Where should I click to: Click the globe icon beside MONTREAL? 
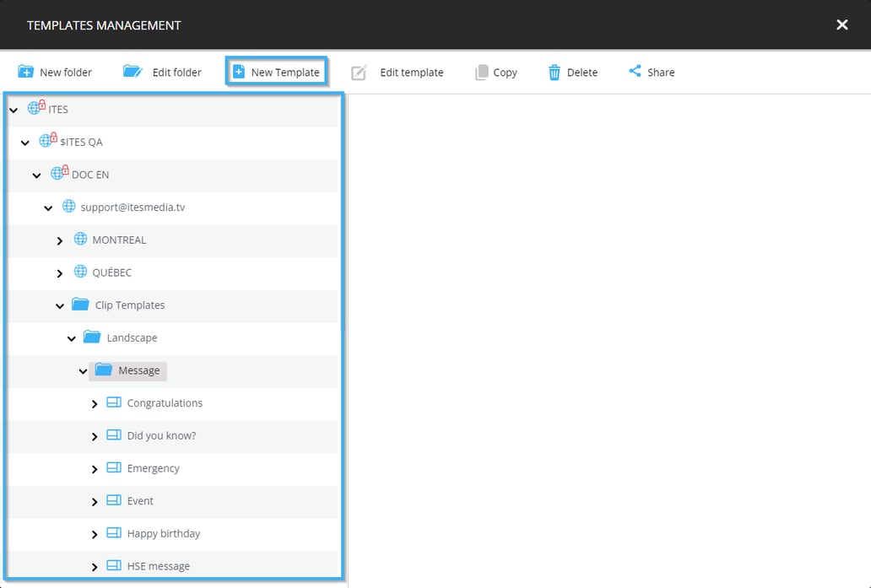[x=80, y=239]
